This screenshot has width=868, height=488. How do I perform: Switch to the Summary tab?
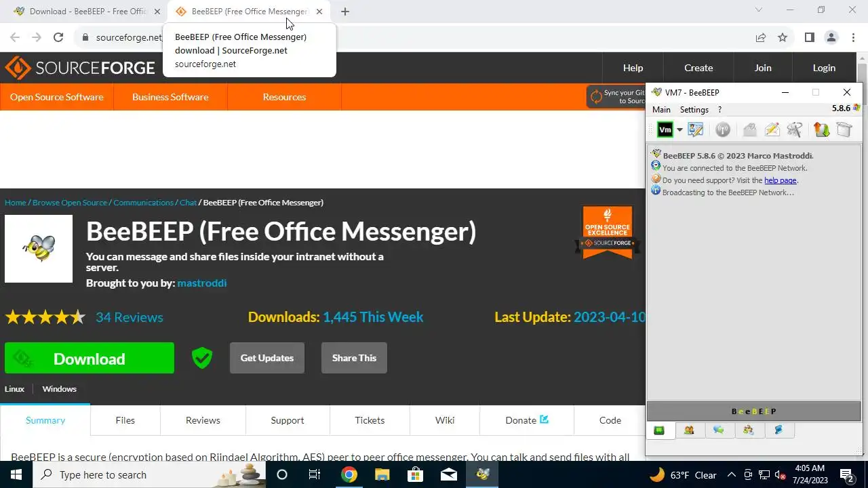click(x=45, y=420)
